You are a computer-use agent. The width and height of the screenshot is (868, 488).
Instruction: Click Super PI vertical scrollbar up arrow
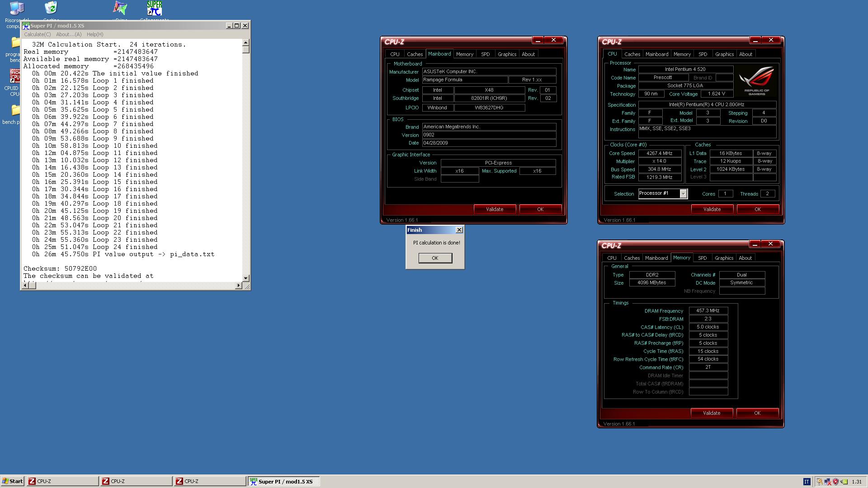[x=246, y=42]
